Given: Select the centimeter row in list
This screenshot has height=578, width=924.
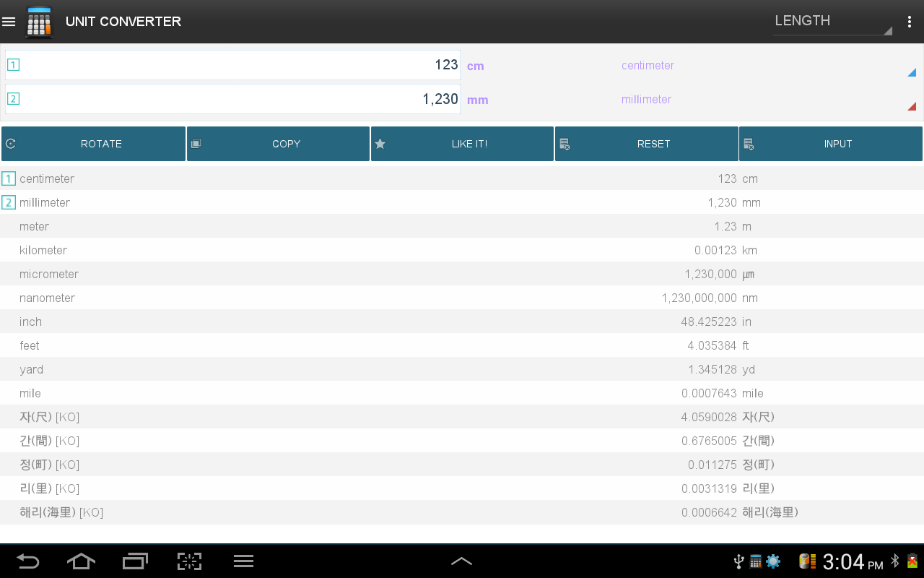Looking at the screenshot, I should point(462,178).
